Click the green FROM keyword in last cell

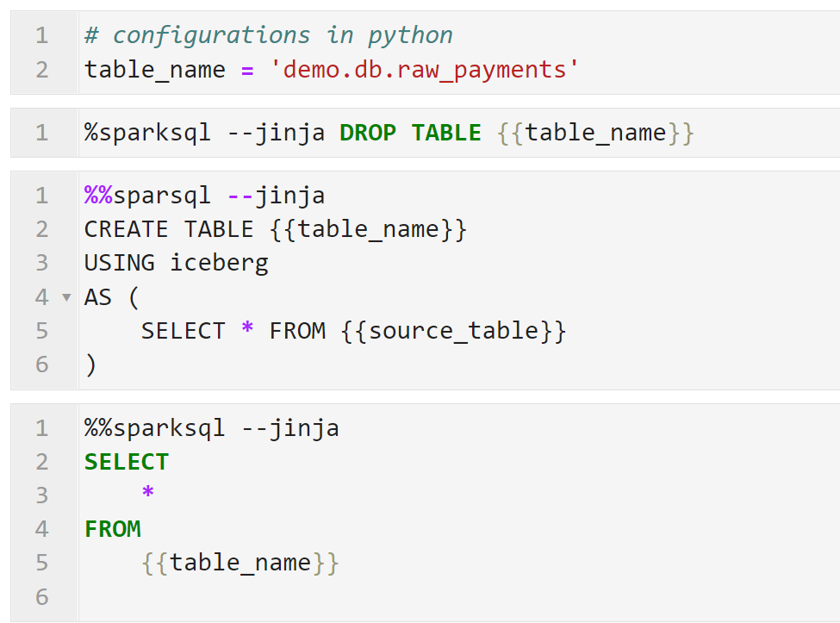(x=113, y=528)
